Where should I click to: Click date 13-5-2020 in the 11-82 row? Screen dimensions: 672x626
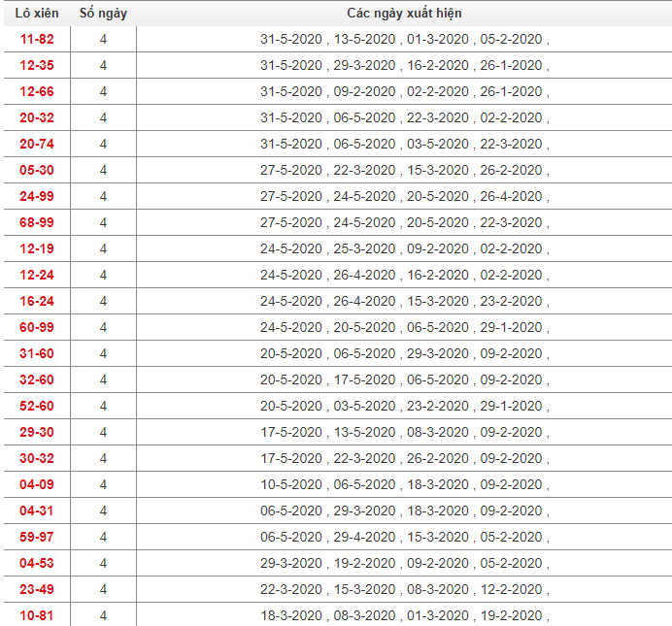(x=365, y=40)
